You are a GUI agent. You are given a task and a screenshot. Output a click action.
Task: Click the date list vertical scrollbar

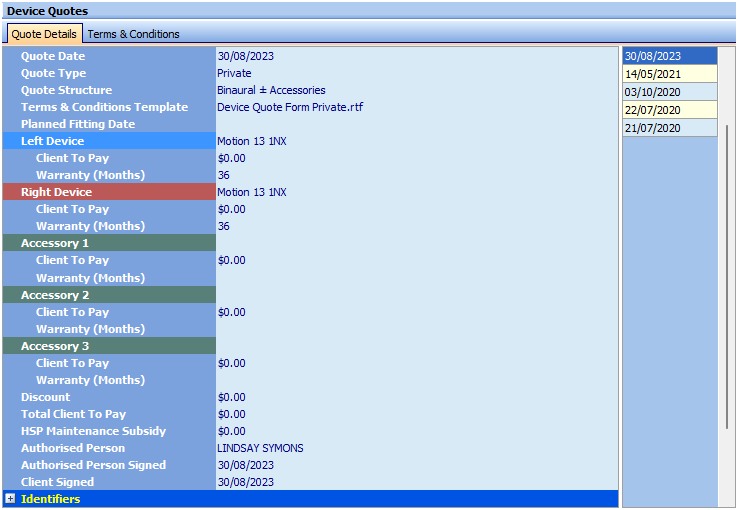click(727, 277)
